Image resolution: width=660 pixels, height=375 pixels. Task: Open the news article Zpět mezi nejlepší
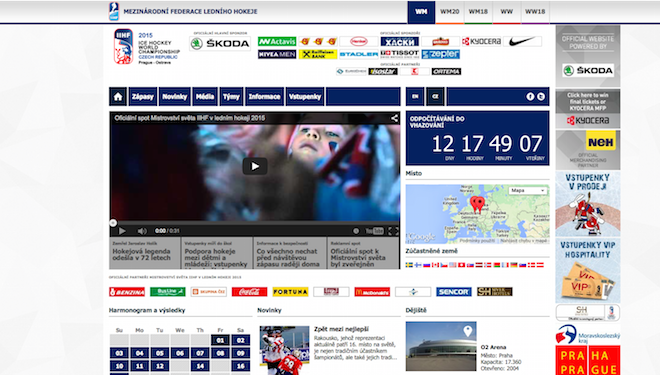[341, 329]
